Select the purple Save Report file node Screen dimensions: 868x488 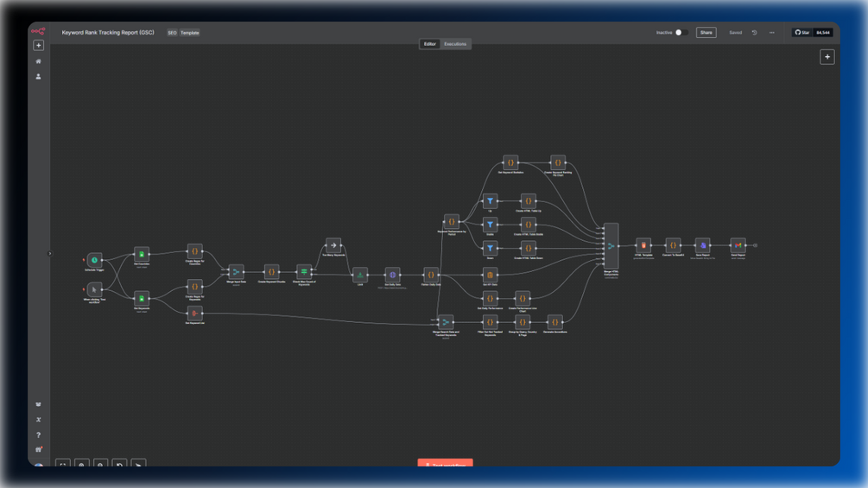[702, 245]
